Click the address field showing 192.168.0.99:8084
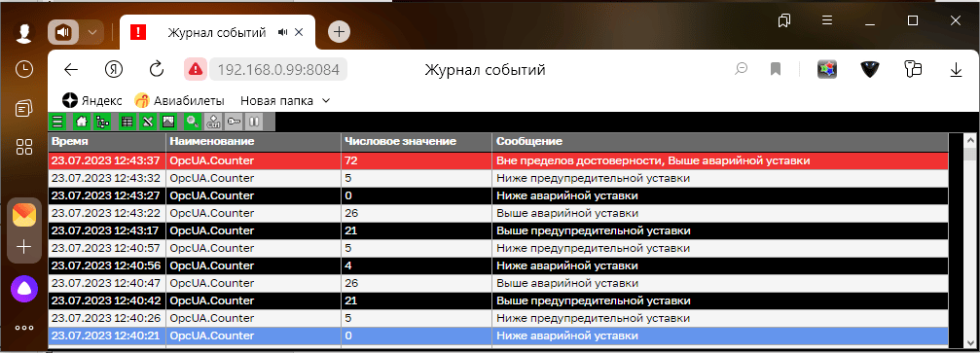 277,69
